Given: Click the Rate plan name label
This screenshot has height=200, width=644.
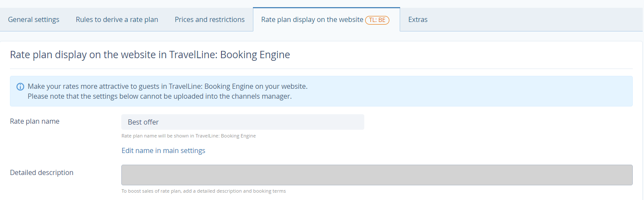Looking at the screenshot, I should tap(35, 121).
